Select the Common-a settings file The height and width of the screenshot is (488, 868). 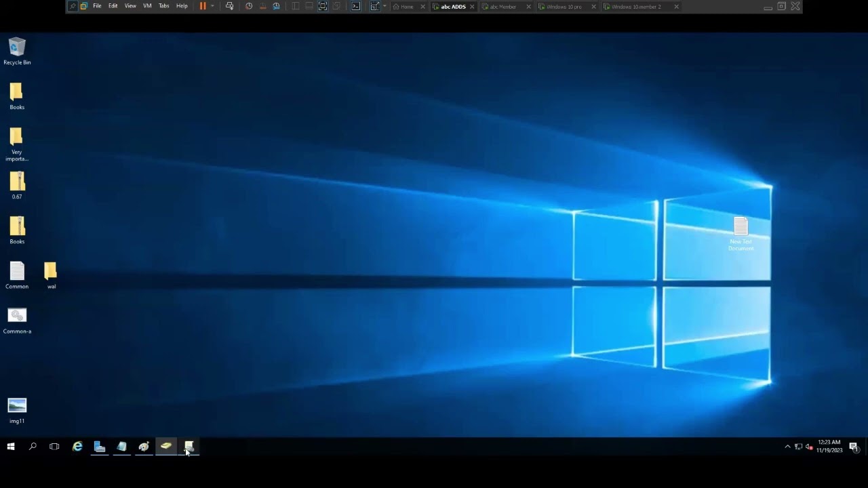(x=17, y=321)
